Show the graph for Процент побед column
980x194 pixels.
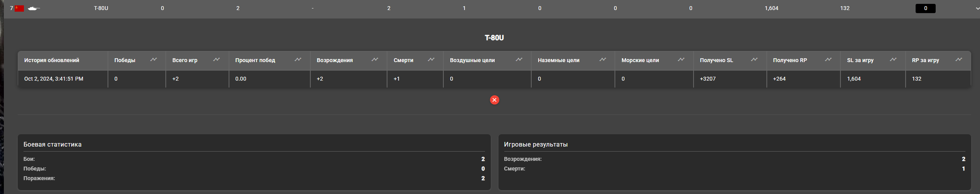pyautogui.click(x=298, y=59)
